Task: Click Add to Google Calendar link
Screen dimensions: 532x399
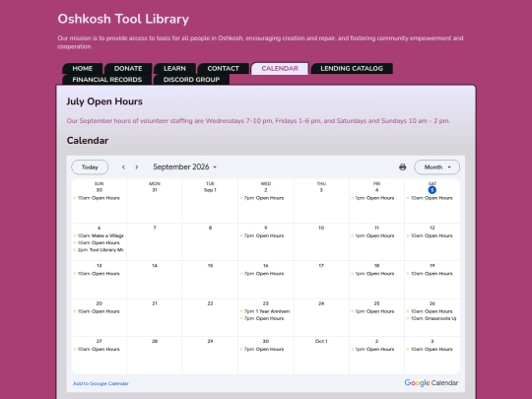Action: coord(100,383)
